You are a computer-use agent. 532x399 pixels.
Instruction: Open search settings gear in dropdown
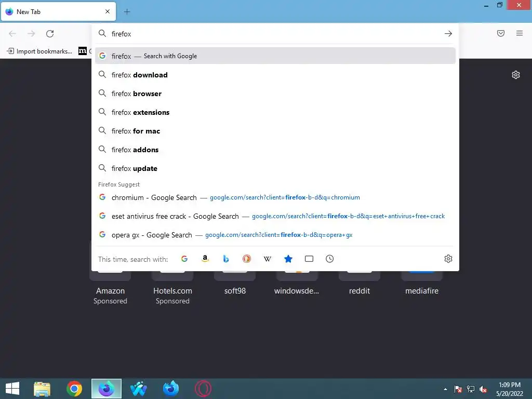448,259
